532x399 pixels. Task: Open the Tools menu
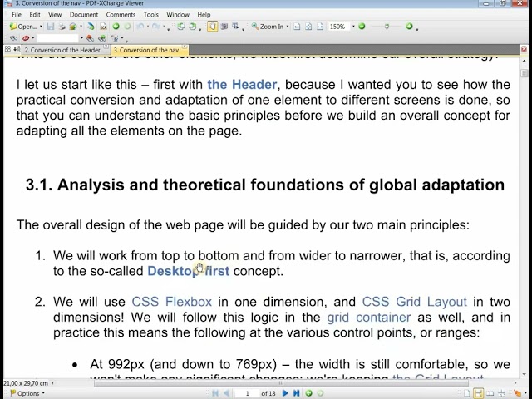click(x=150, y=15)
